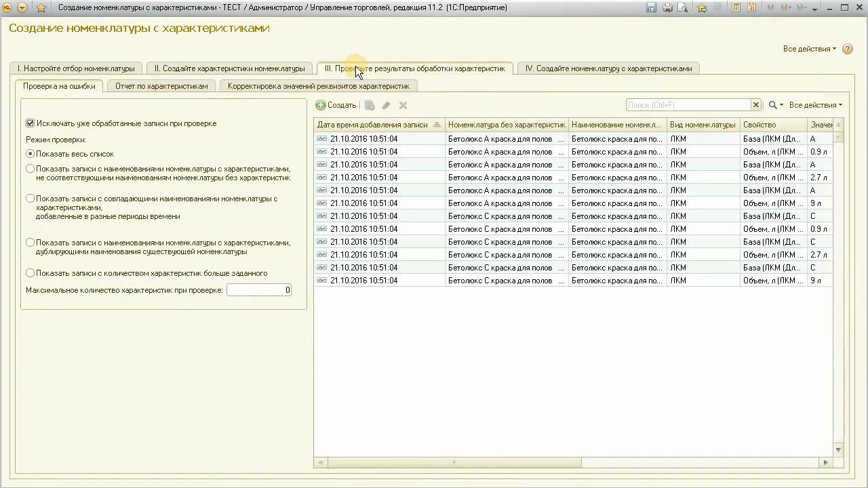868x488 pixels.
Task: Open tab 'IV. Создайте номенклатуру с характеристиками'
Action: (x=608, y=68)
